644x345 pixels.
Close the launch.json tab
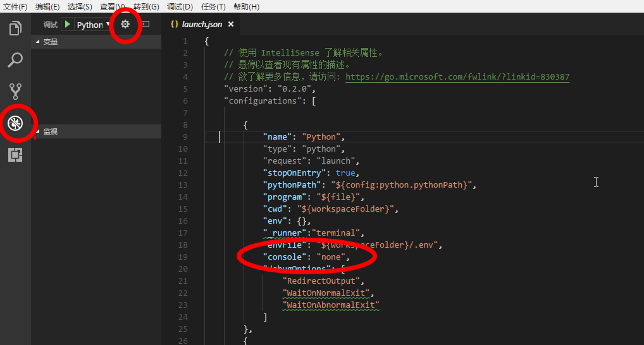pos(231,24)
